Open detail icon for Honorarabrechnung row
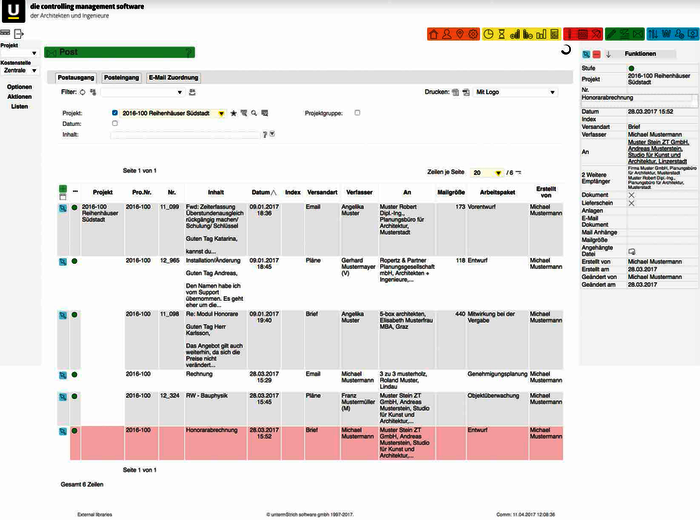700x520 pixels. click(63, 432)
